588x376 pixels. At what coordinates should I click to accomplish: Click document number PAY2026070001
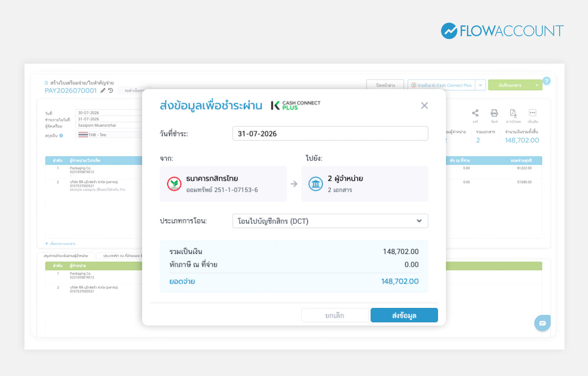tap(71, 91)
